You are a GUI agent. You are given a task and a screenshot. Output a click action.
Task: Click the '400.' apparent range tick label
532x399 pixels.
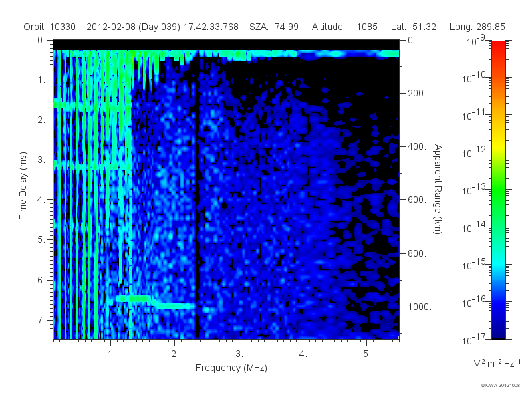(417, 146)
